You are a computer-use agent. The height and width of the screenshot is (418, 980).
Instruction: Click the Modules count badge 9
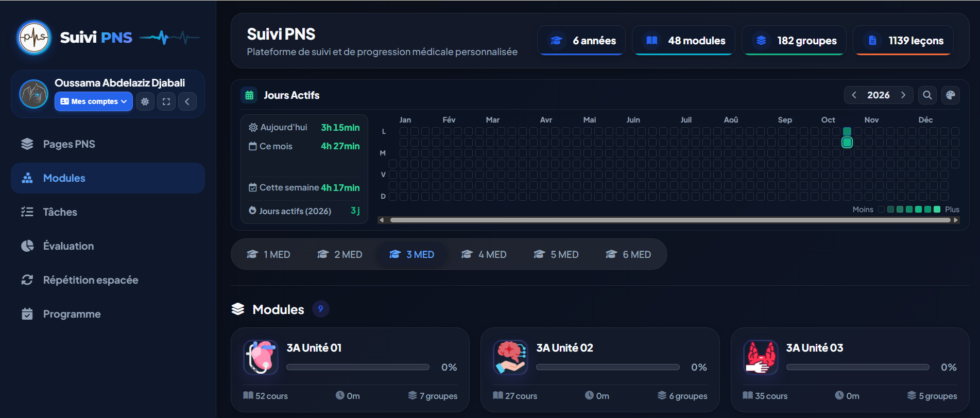320,309
